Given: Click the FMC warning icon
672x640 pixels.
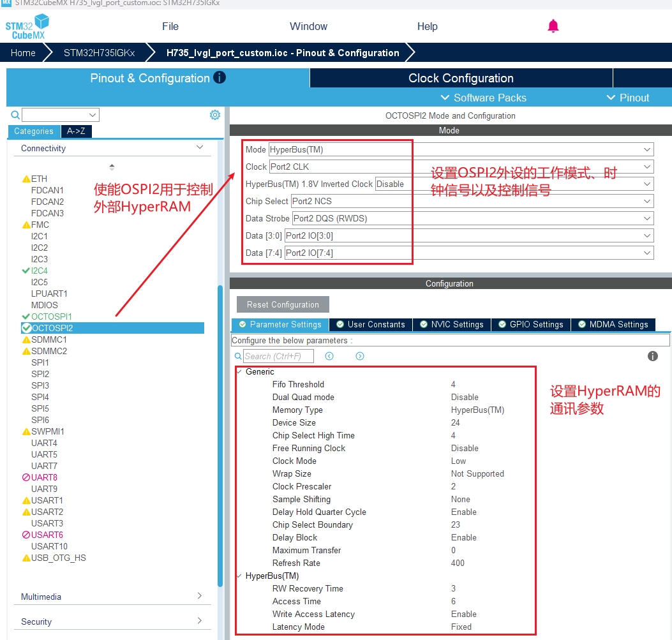Looking at the screenshot, I should 26,225.
